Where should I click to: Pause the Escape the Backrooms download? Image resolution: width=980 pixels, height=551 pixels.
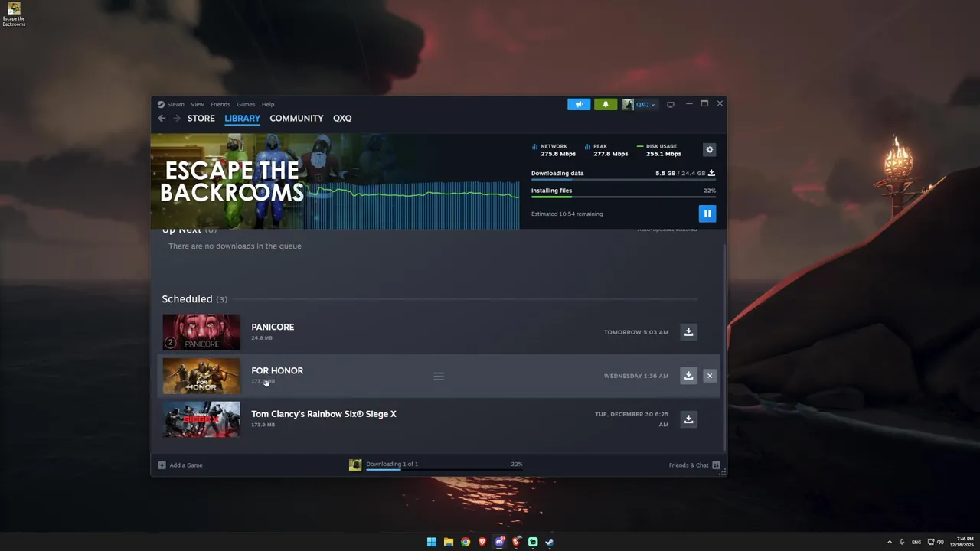pyautogui.click(x=707, y=214)
